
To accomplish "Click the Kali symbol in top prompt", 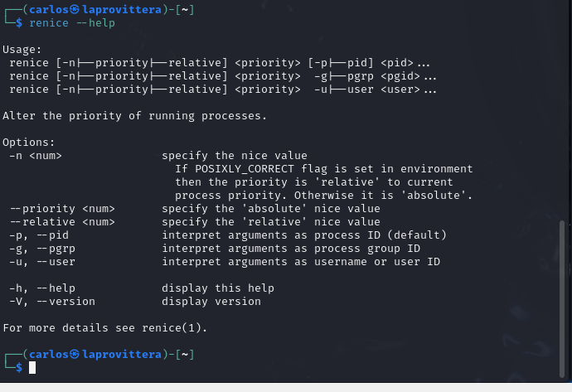I will [x=75, y=9].
